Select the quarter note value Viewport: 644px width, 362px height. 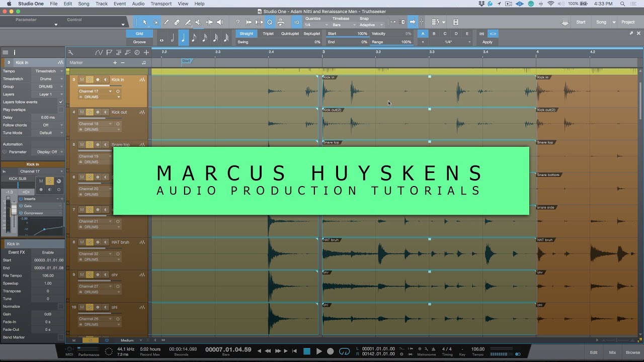click(x=183, y=38)
